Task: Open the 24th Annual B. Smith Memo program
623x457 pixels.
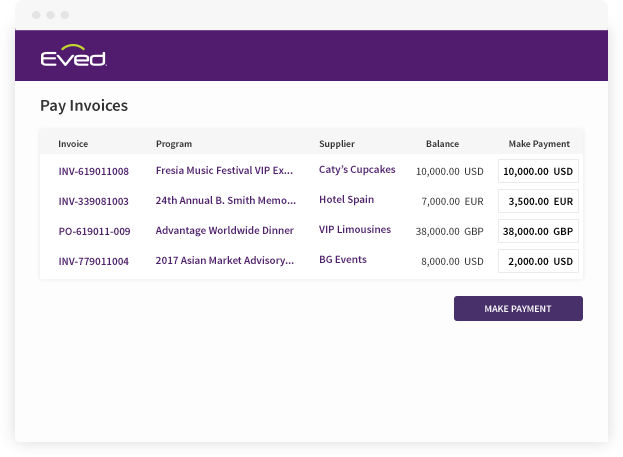Action: [x=225, y=200]
